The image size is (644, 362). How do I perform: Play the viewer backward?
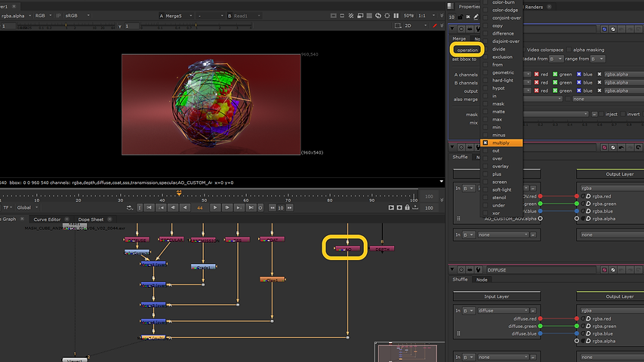(185, 207)
